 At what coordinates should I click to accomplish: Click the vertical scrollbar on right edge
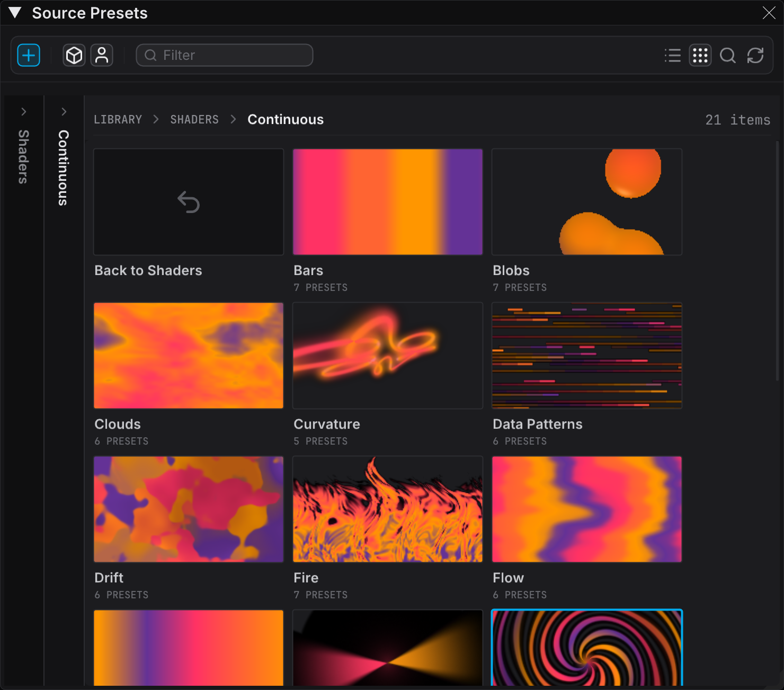click(x=777, y=260)
